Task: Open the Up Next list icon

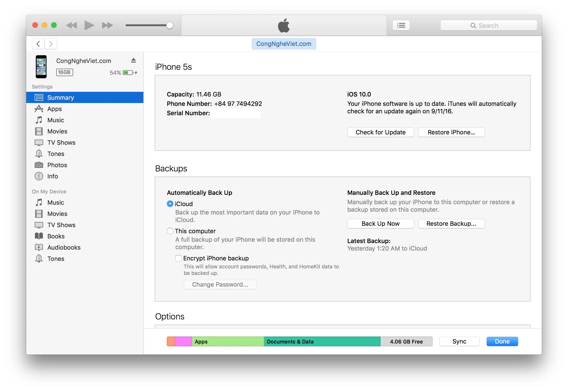Action: tap(401, 25)
